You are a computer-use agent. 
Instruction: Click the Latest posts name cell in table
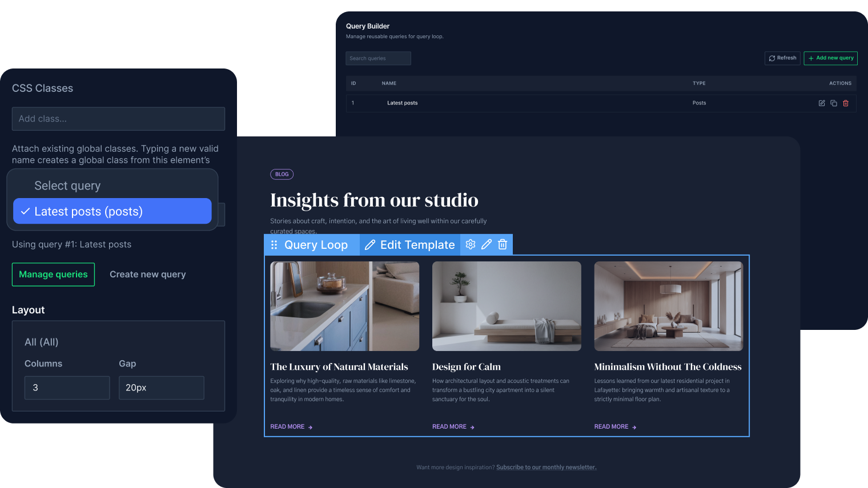click(x=403, y=103)
